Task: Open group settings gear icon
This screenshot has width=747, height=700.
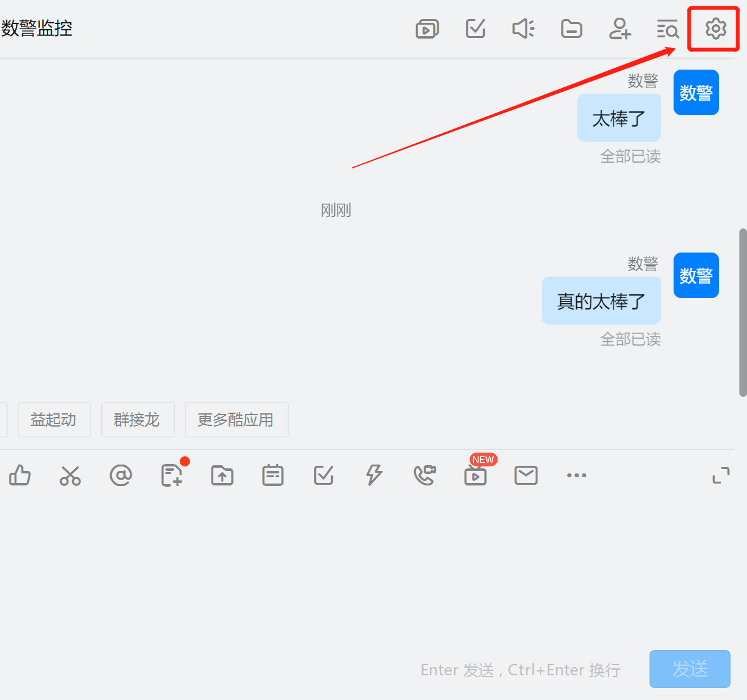Action: click(x=715, y=29)
